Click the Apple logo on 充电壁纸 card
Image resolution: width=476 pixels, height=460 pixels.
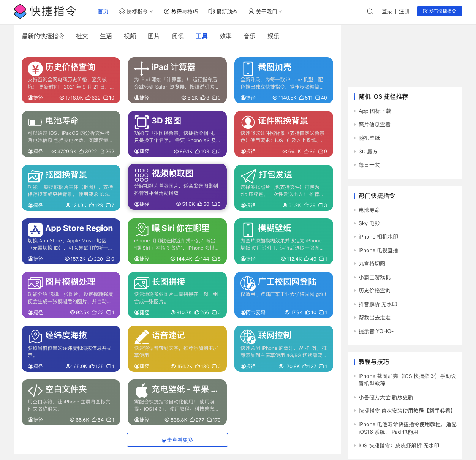pos(142,390)
